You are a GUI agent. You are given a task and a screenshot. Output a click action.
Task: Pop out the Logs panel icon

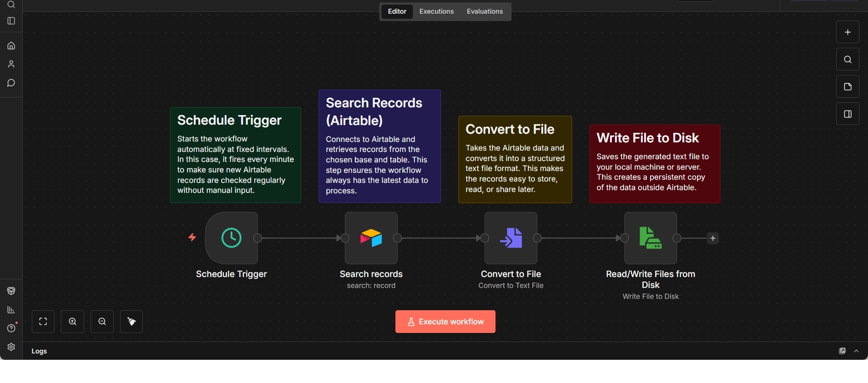click(x=842, y=351)
